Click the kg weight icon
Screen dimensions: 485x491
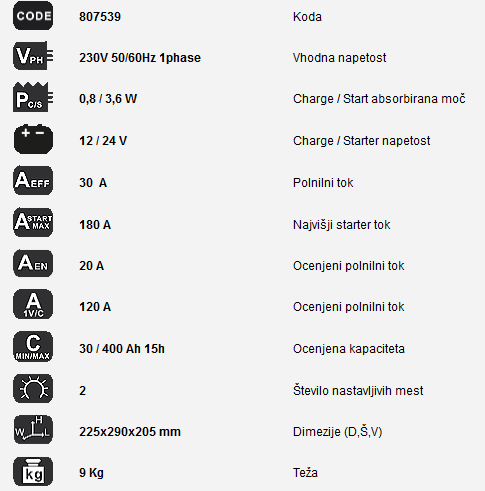tap(33, 472)
